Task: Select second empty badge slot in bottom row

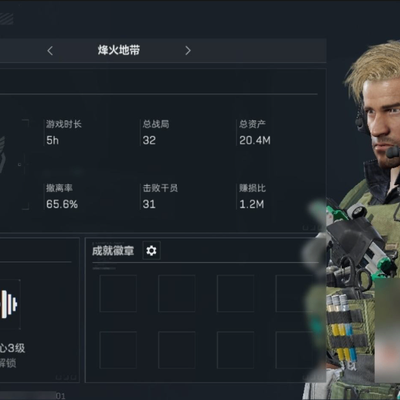Action: click(177, 350)
